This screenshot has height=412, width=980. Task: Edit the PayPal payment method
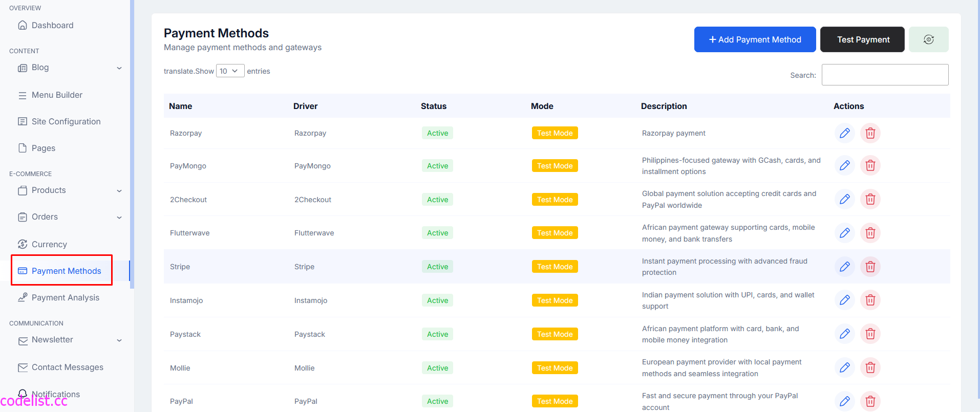click(845, 401)
